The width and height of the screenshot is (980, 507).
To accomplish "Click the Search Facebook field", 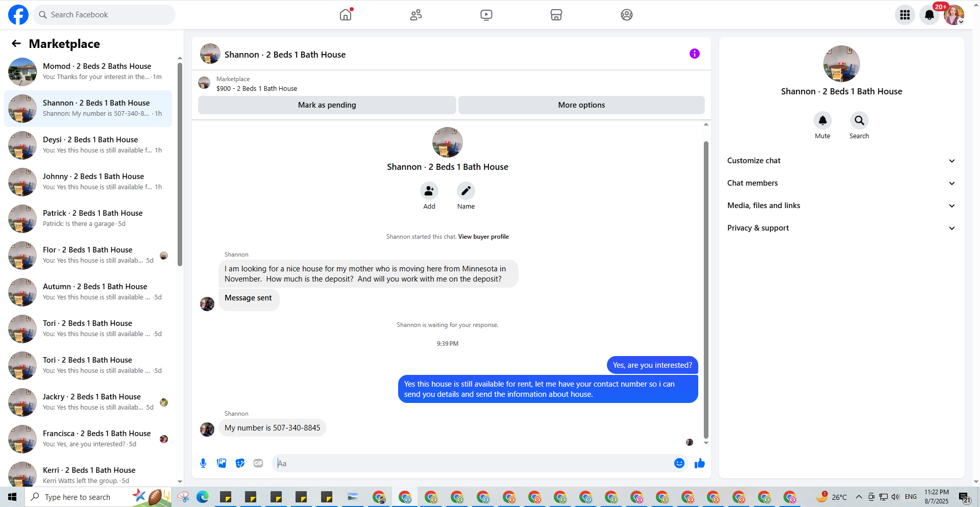I will [x=104, y=15].
